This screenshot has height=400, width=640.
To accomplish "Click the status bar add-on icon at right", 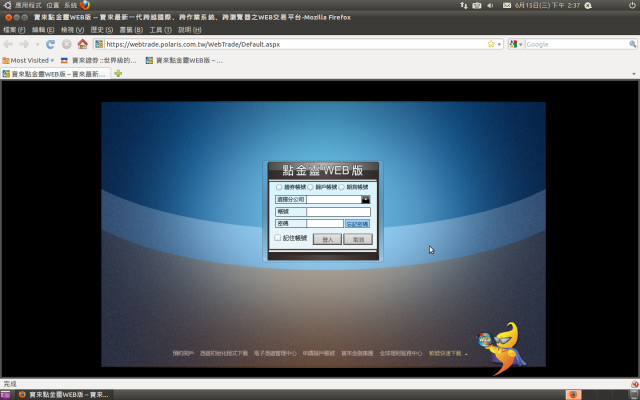I will (x=635, y=384).
